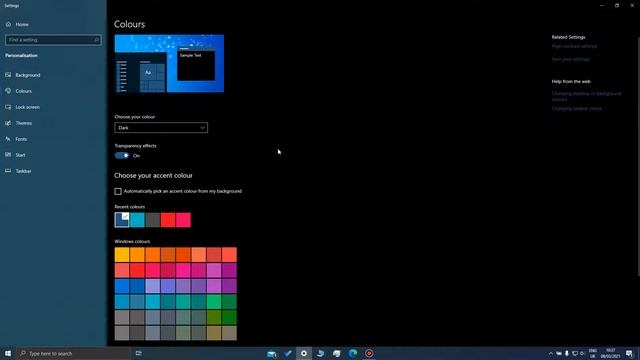Open Changing taskbar colour help link

click(x=577, y=109)
